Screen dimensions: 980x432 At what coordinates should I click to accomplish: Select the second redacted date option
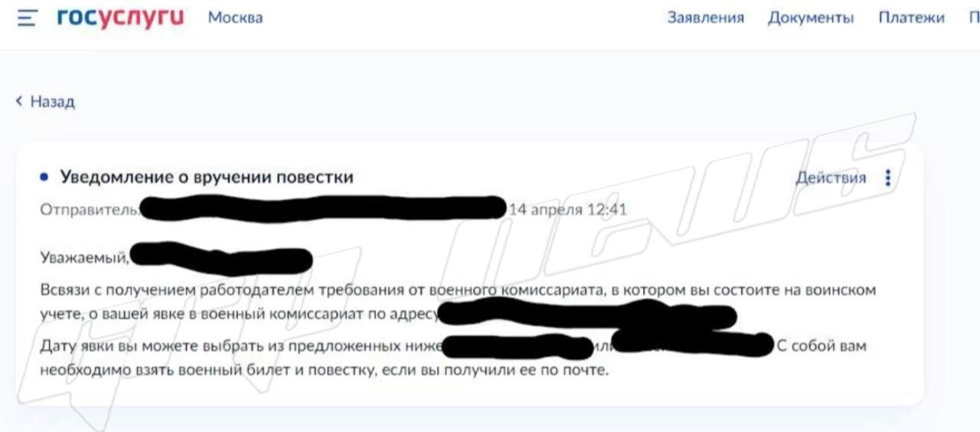tap(693, 345)
